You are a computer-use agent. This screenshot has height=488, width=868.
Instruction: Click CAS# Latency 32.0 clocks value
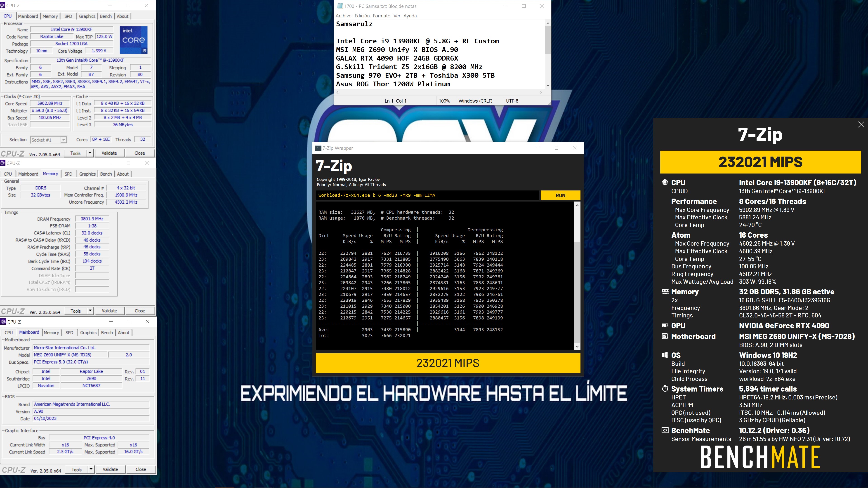click(x=92, y=233)
